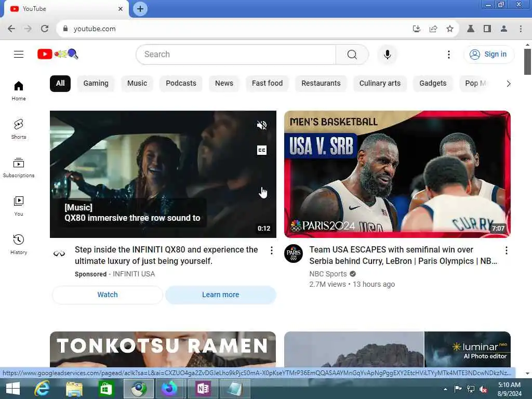Select the Gaming filter chip
This screenshot has width=532, height=399.
click(x=96, y=84)
